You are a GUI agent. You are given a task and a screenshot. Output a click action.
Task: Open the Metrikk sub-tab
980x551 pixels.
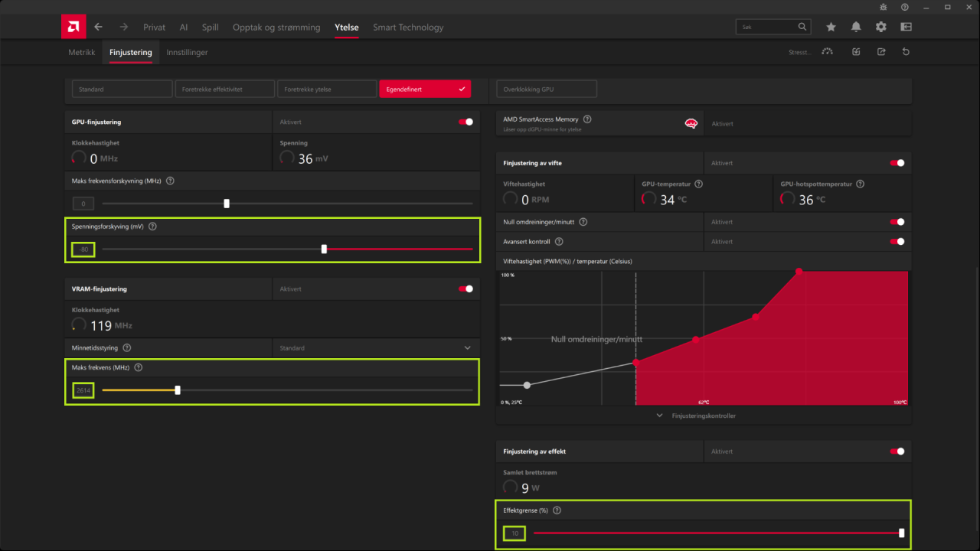tap(82, 52)
